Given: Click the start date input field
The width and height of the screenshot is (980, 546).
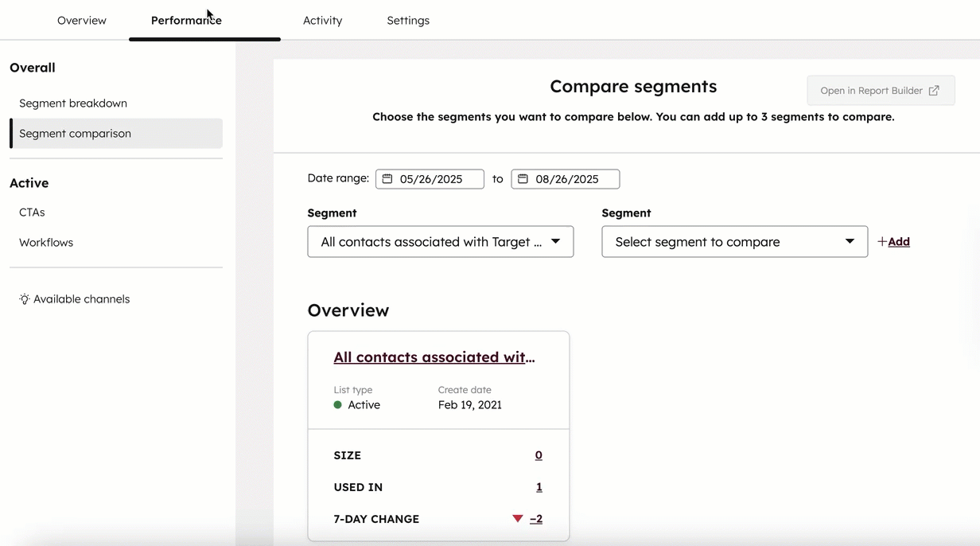Looking at the screenshot, I should pos(434,178).
